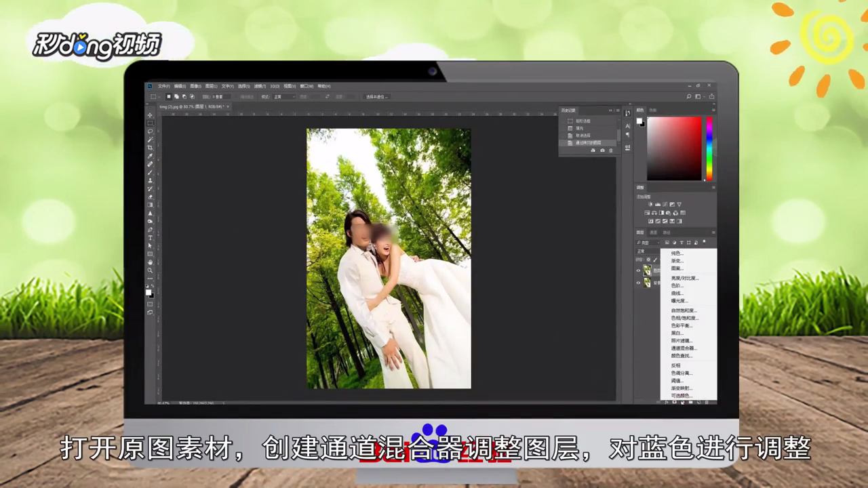Select the Rectangular Marquee tool in toolbox
The height and width of the screenshot is (488, 868).
(151, 123)
